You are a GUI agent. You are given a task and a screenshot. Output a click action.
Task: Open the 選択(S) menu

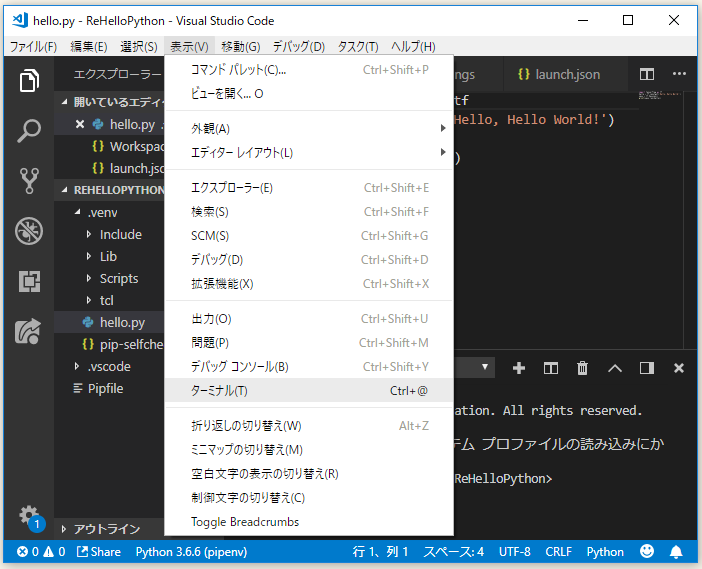(139, 47)
